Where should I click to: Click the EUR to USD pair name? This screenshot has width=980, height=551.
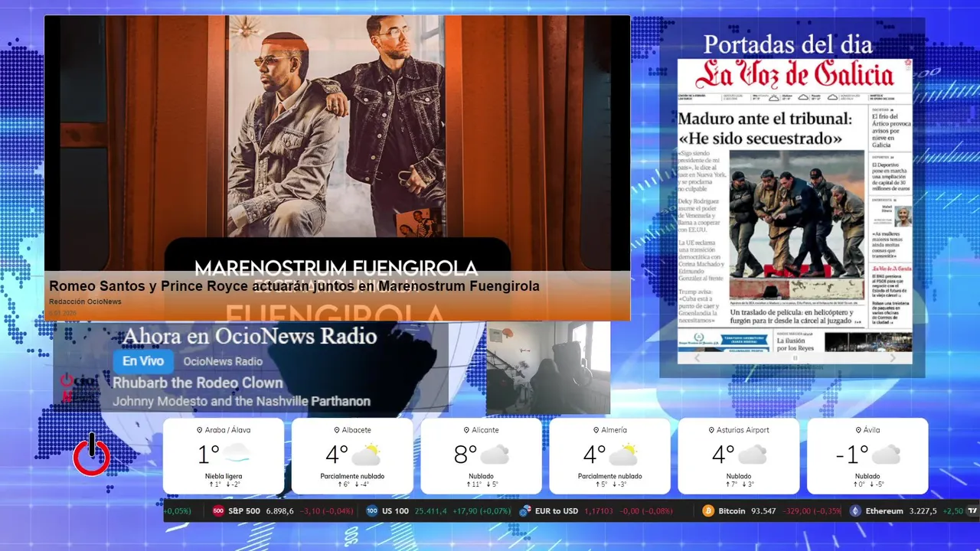557,510
